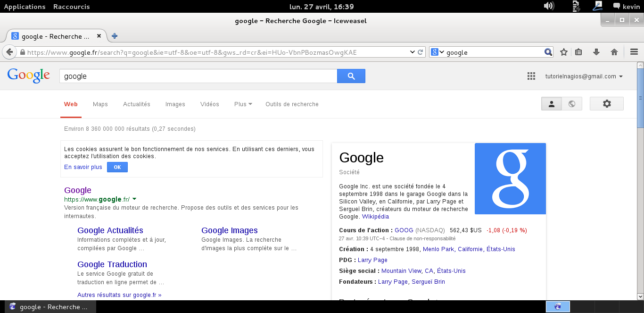Bookmark this page with the star icon
644x313 pixels.
coord(563,52)
